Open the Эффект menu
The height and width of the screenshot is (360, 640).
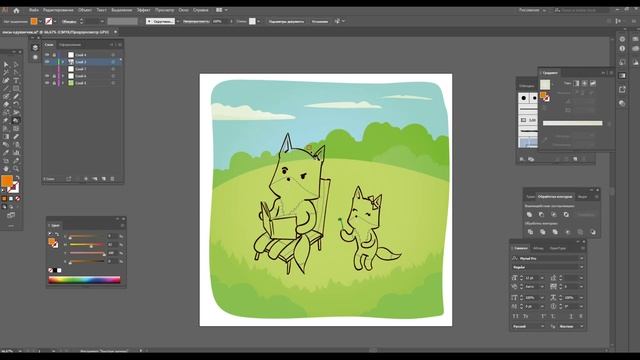144,10
